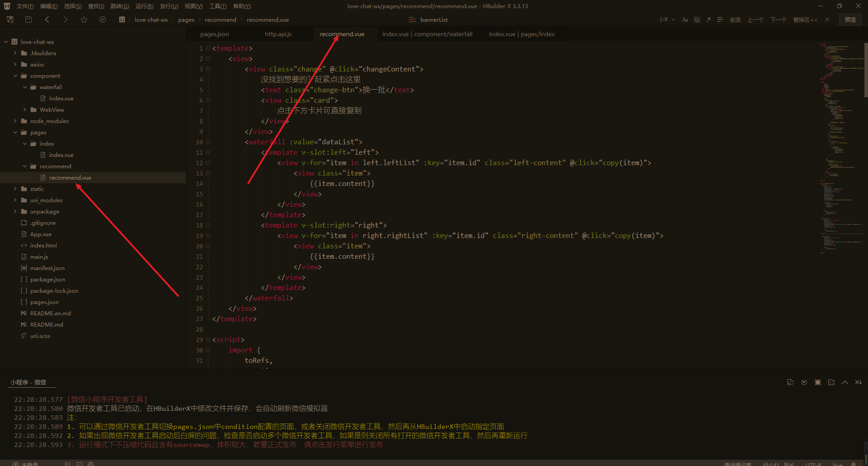
Task: Close the search bar with X
Action: (827, 19)
